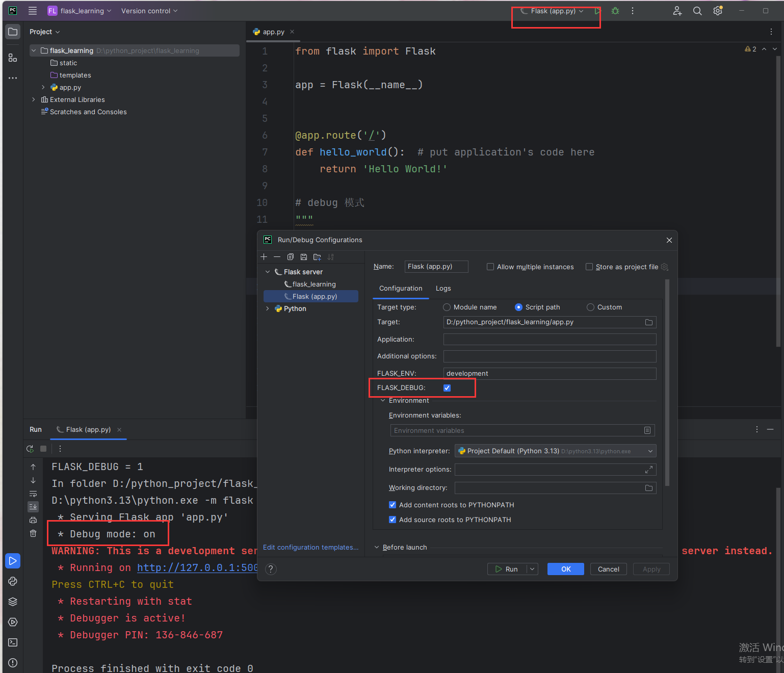
Task: Toggle scroll to end in Run console
Action: (x=33, y=507)
